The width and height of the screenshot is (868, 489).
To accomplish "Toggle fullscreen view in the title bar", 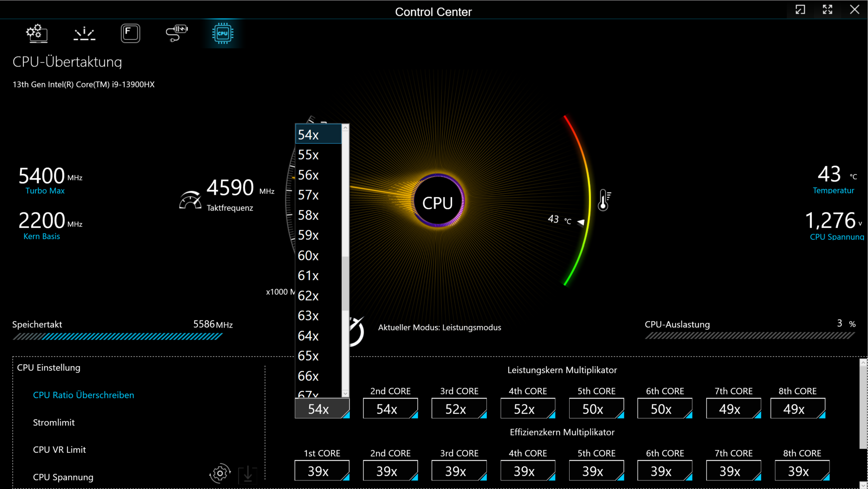I will [x=827, y=9].
